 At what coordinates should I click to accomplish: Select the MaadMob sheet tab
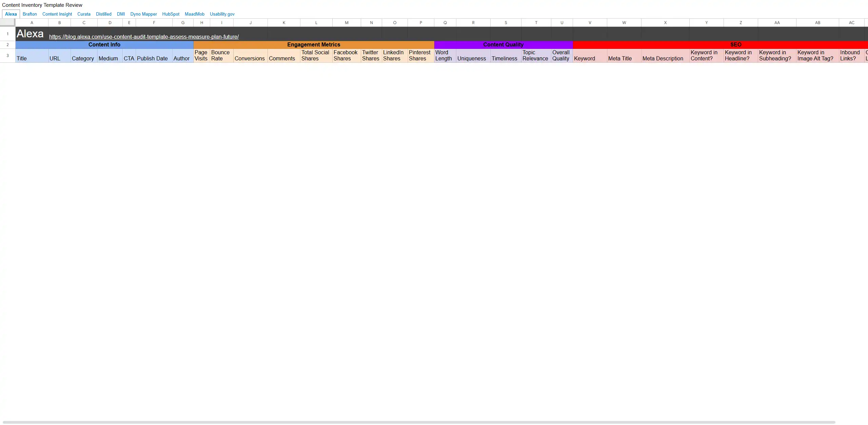pyautogui.click(x=194, y=14)
